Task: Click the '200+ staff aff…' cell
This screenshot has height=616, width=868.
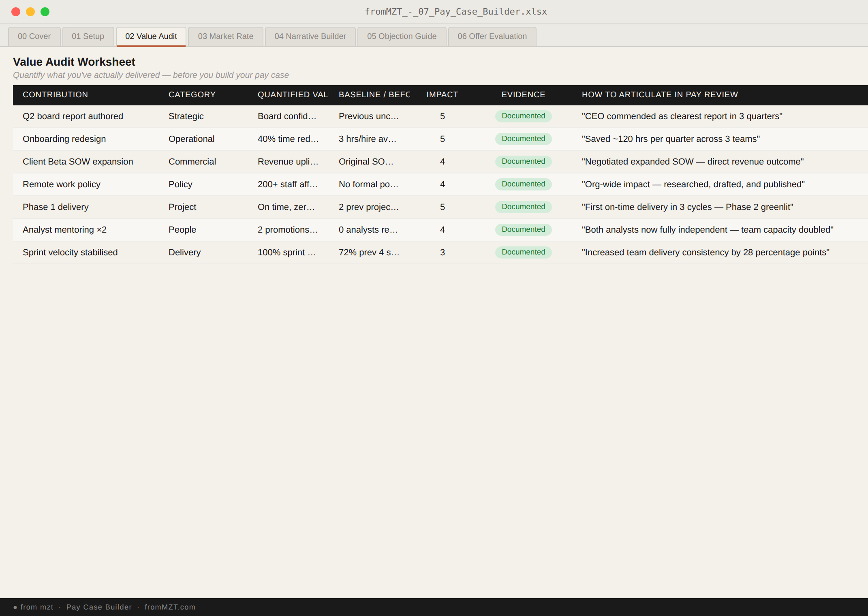Action: pos(288,184)
